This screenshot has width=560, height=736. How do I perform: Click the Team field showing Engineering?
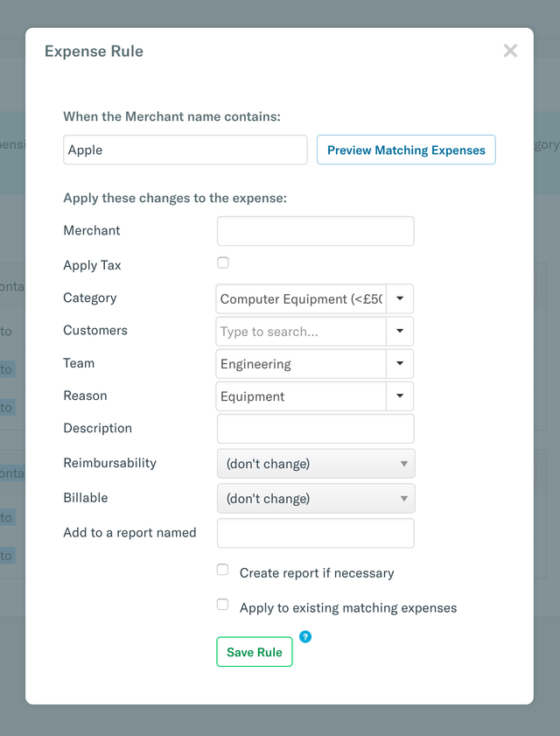tap(301, 364)
